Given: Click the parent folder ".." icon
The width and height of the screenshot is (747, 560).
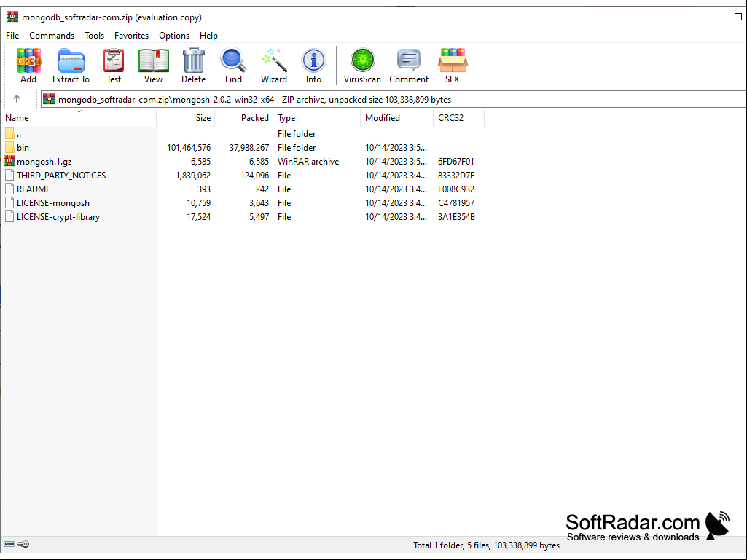Looking at the screenshot, I should point(9,134).
